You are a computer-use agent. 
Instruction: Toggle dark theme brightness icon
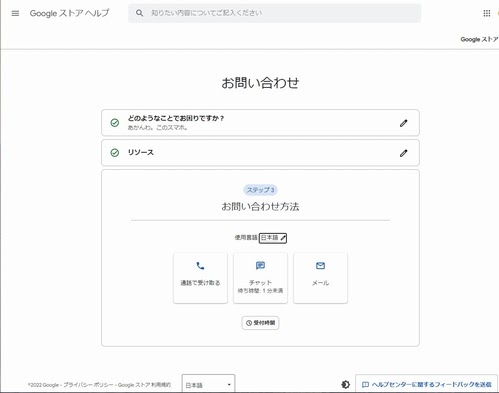pyautogui.click(x=346, y=385)
